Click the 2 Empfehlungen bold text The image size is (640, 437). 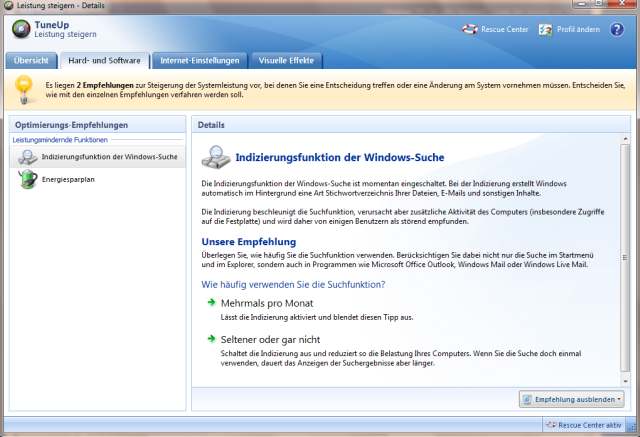105,85
